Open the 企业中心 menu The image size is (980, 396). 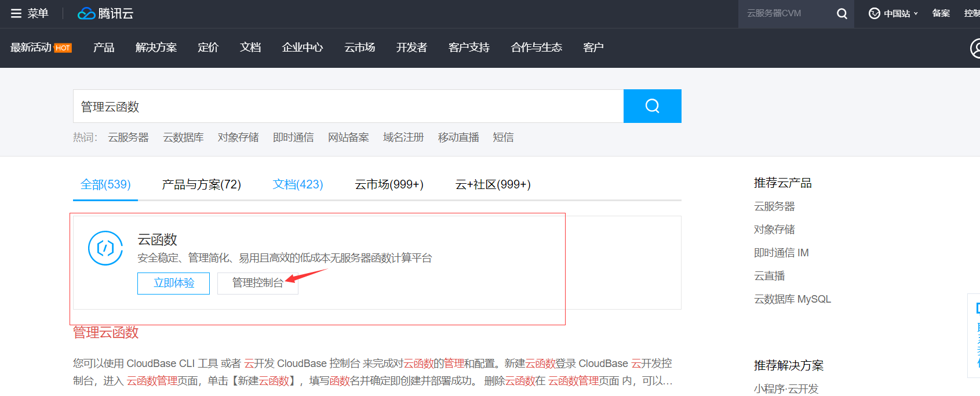[x=303, y=48]
